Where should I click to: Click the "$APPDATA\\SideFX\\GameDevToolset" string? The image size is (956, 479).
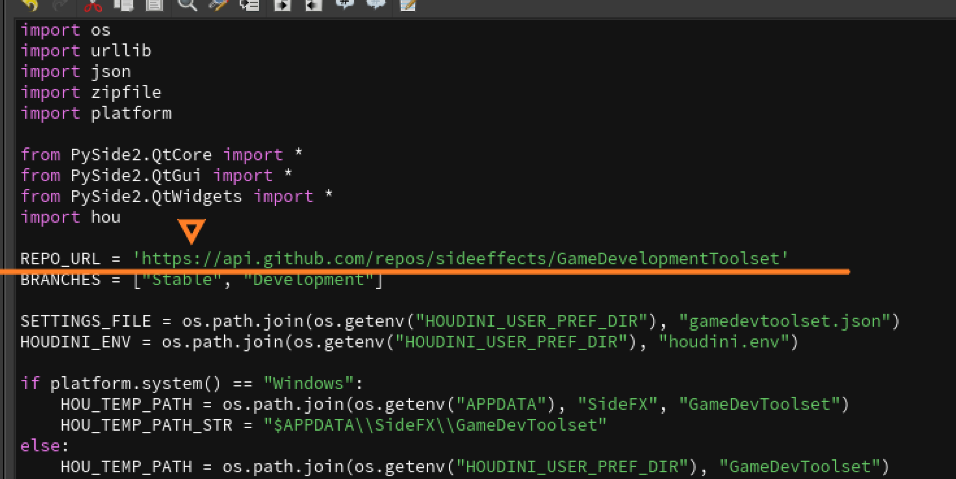click(x=435, y=425)
